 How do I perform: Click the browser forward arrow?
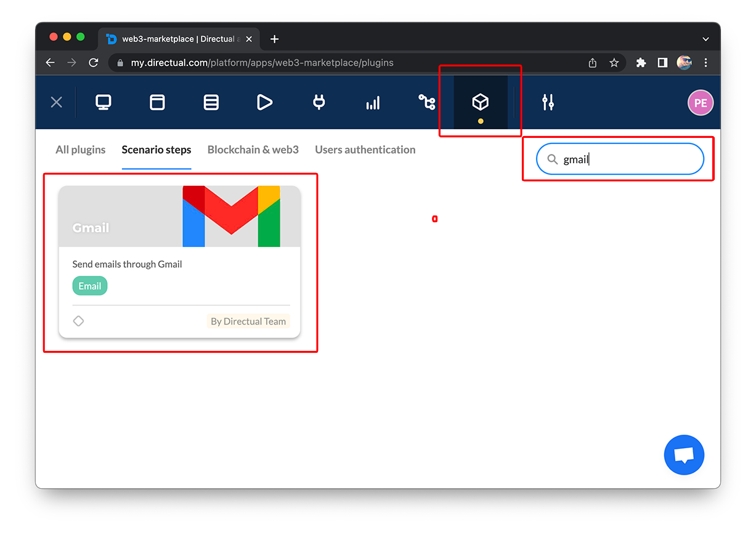(x=72, y=63)
